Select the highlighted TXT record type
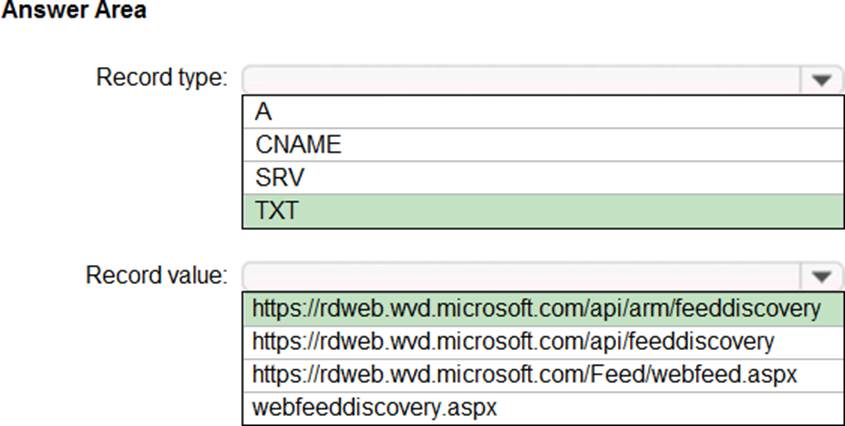Viewport: 845px width, 426px height. (543, 211)
